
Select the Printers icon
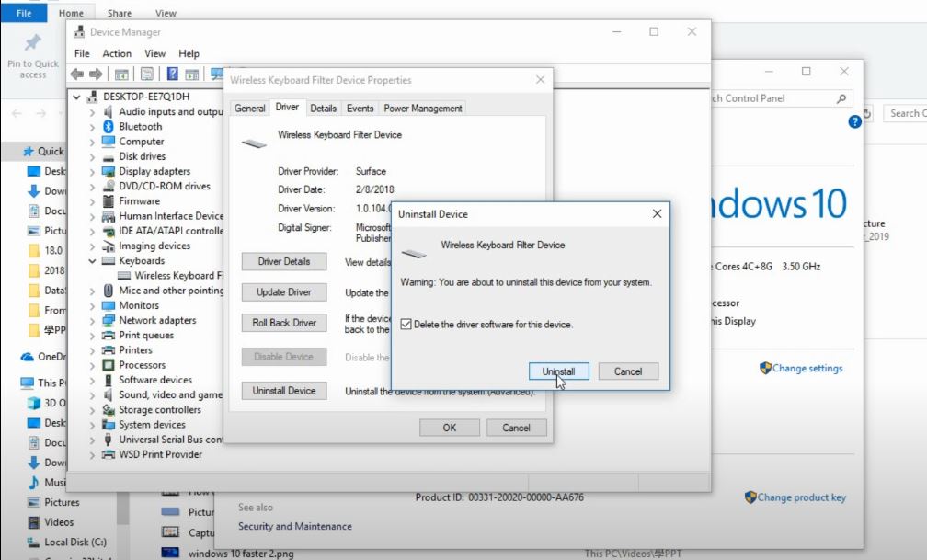pos(109,350)
